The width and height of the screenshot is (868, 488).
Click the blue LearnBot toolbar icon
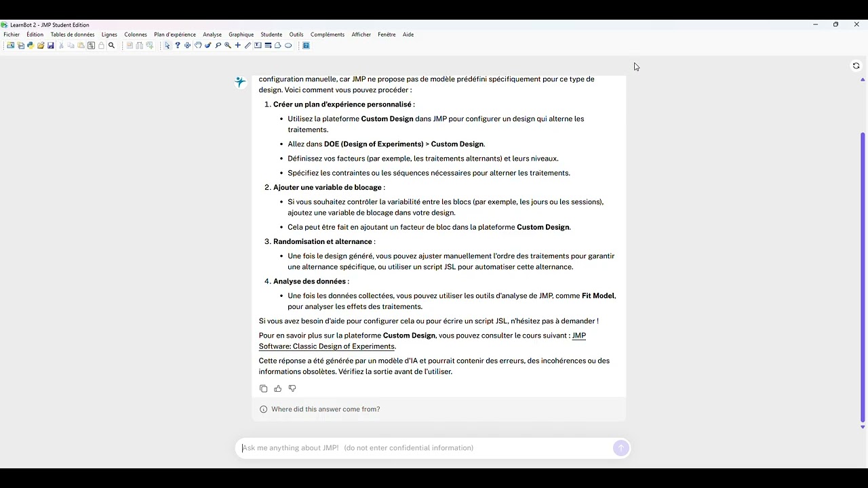(306, 45)
